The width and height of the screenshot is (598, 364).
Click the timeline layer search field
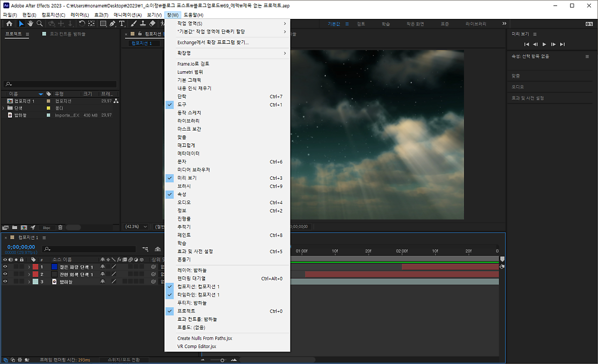(x=90, y=248)
